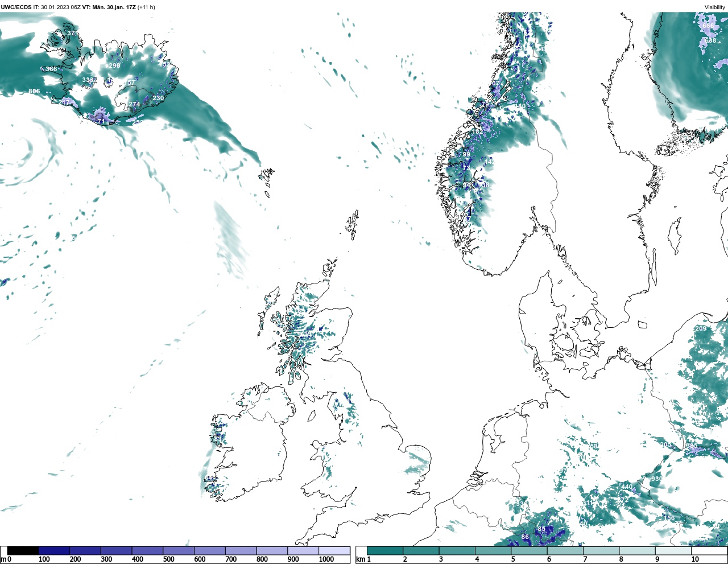Click the 100–200 m dark blue legend swatch
Screen dimensions: 728x564
[54, 551]
